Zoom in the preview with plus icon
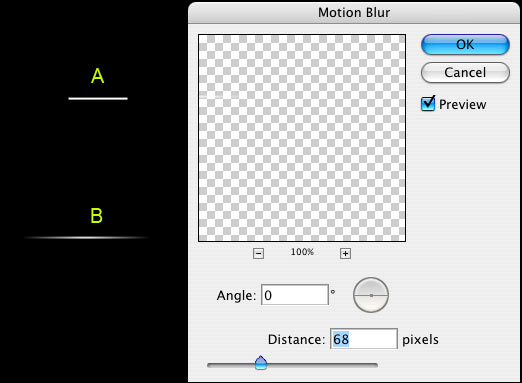 (x=345, y=254)
